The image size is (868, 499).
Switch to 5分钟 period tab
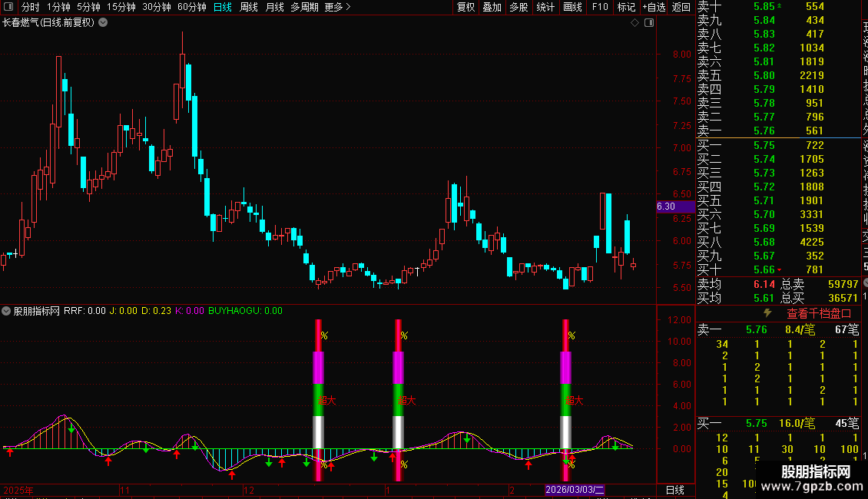tap(88, 7)
